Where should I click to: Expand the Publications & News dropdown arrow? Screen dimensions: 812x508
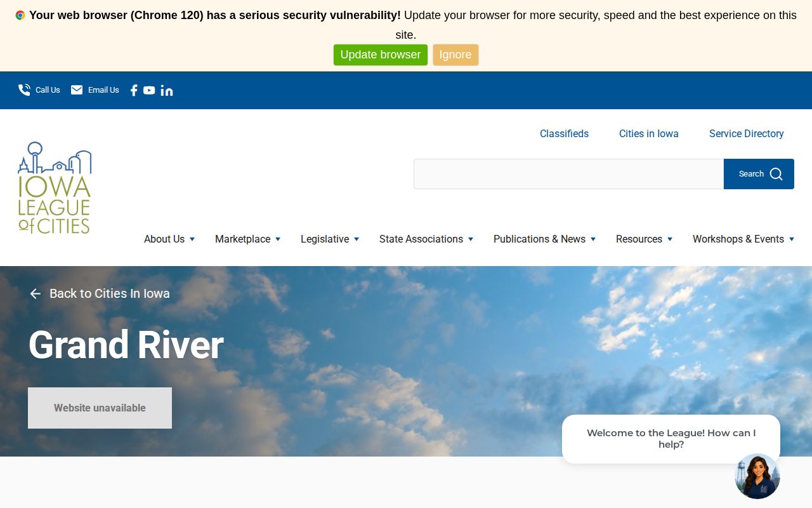tap(593, 239)
